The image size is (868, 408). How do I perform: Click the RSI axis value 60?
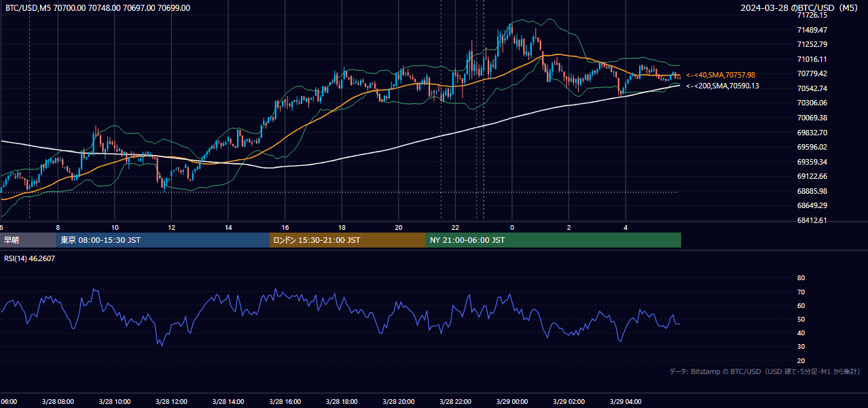801,305
